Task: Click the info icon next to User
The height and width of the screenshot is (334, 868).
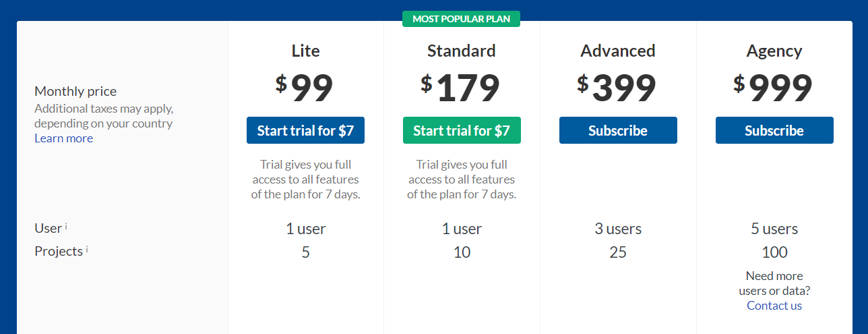Action: [66, 226]
